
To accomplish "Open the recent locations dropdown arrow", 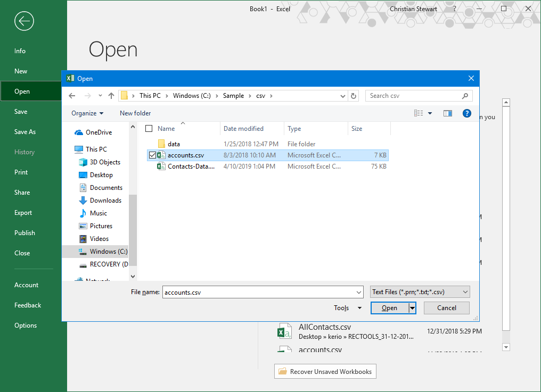I will coord(100,96).
